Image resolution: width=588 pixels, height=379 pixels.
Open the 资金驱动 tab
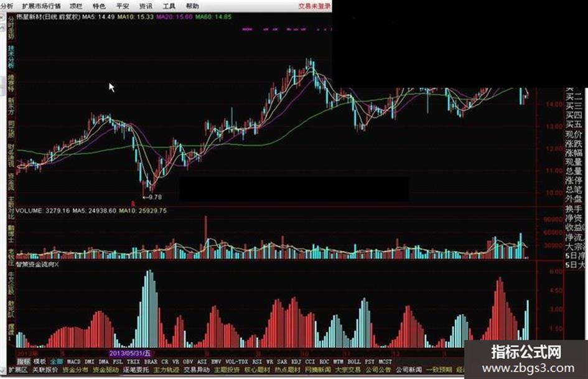pos(106,370)
